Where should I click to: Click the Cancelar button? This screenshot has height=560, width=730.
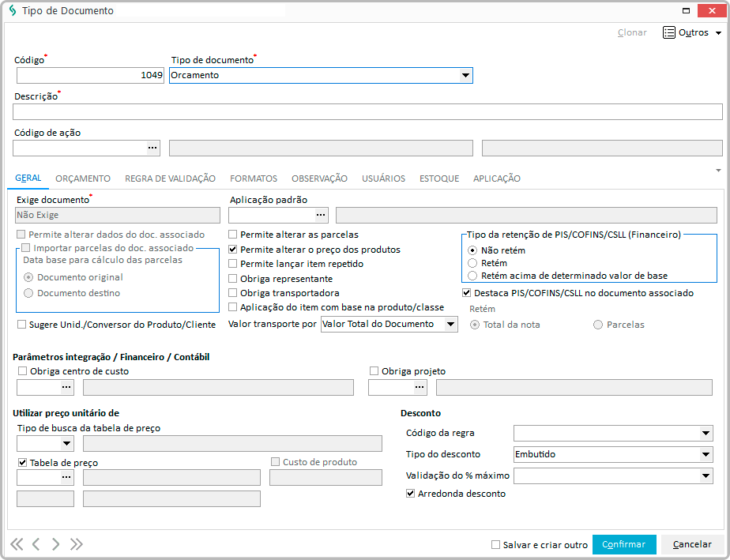tap(692, 544)
